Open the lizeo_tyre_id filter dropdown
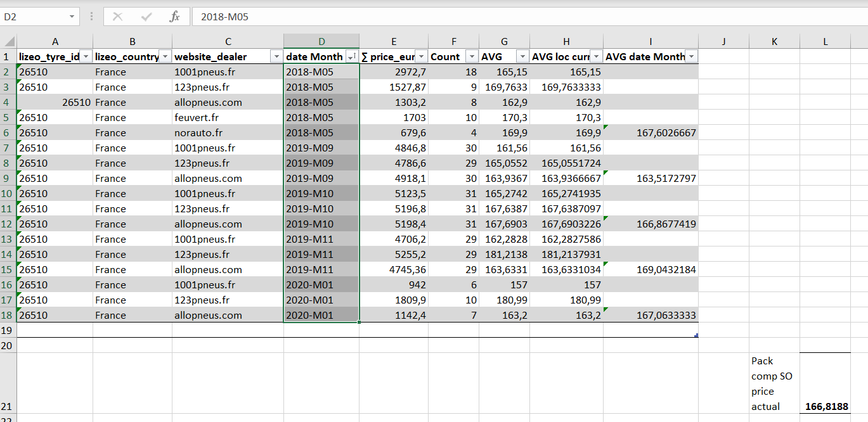 [x=86, y=57]
